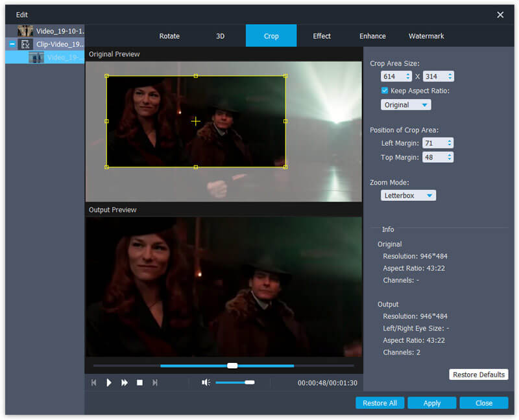Viewport: 519px width, 420px height.
Task: Click the Top Margin field showing 48
Action: click(x=434, y=157)
